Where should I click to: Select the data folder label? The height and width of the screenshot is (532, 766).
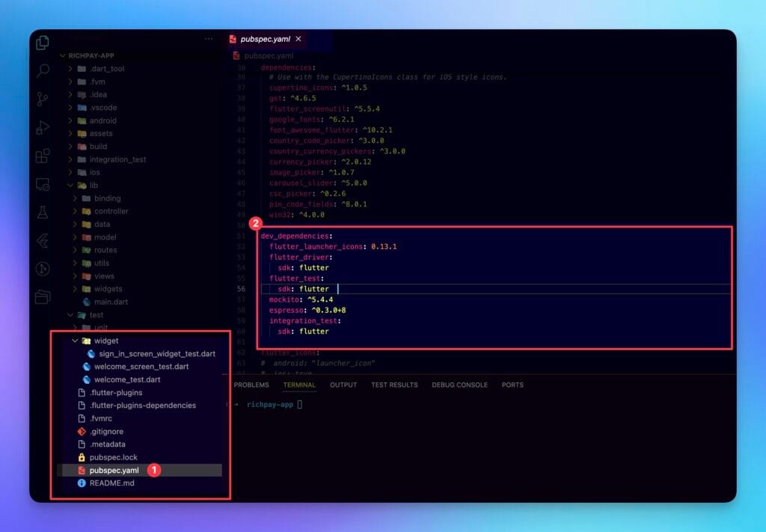pyautogui.click(x=102, y=224)
